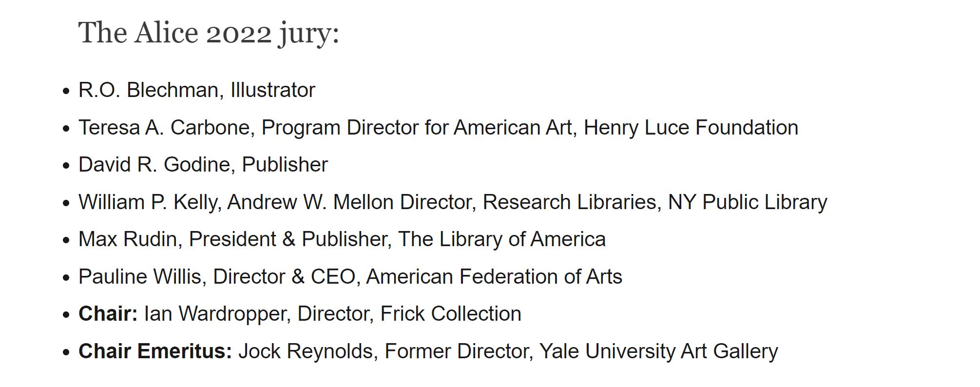Click Program Director for American Art
Viewport: 980px width, 387px height.
tap(416, 128)
